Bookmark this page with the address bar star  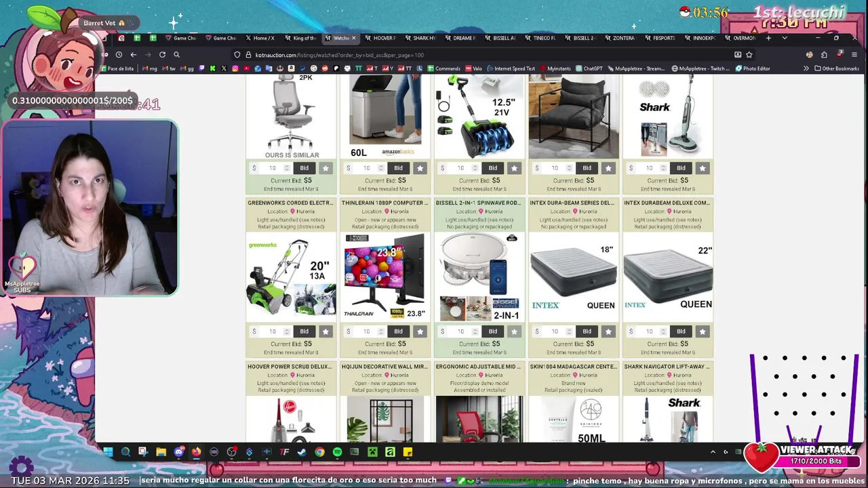(749, 55)
